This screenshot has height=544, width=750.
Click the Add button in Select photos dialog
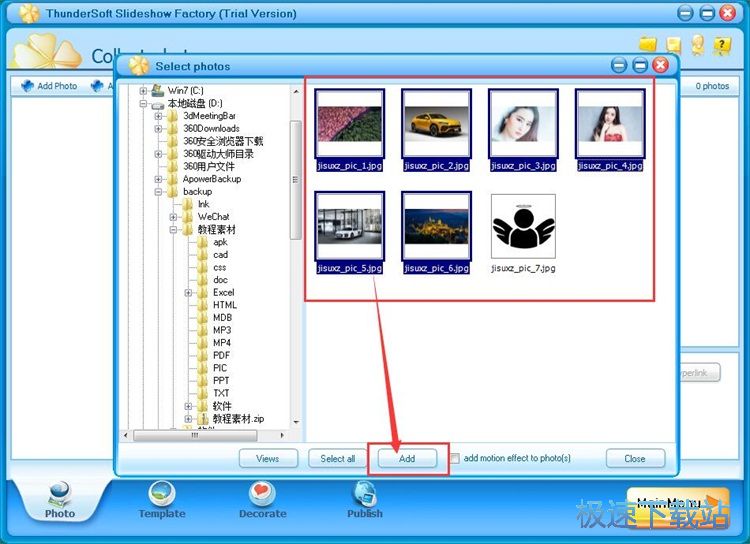tap(407, 458)
